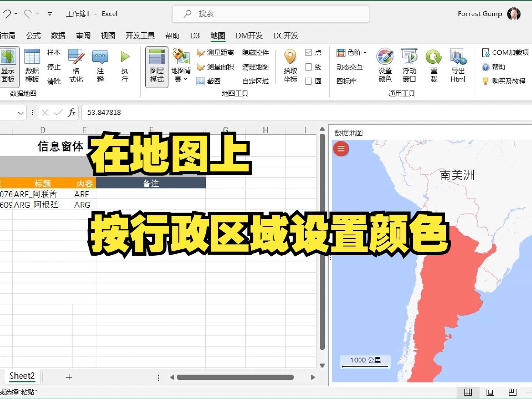Enable the 点 checkbox
The width and height of the screenshot is (532, 399).
pyautogui.click(x=308, y=52)
